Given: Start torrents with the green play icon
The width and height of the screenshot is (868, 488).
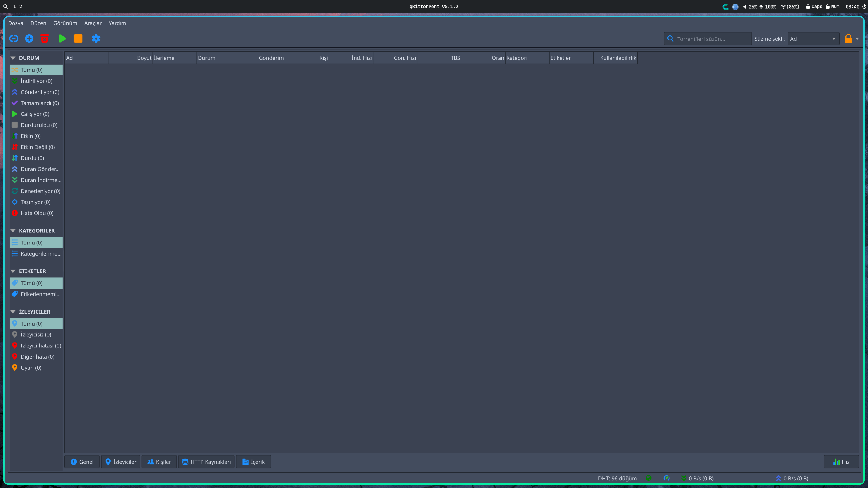Looking at the screenshot, I should 62,39.
